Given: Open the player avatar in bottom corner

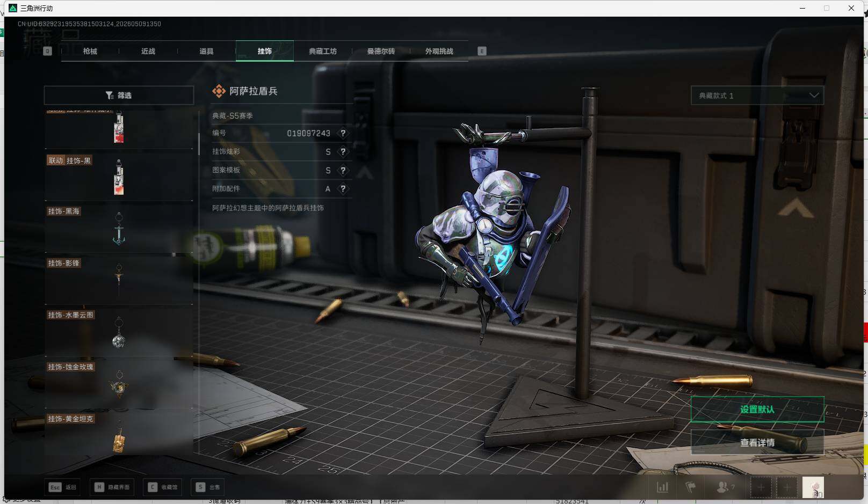Looking at the screenshot, I should (813, 487).
